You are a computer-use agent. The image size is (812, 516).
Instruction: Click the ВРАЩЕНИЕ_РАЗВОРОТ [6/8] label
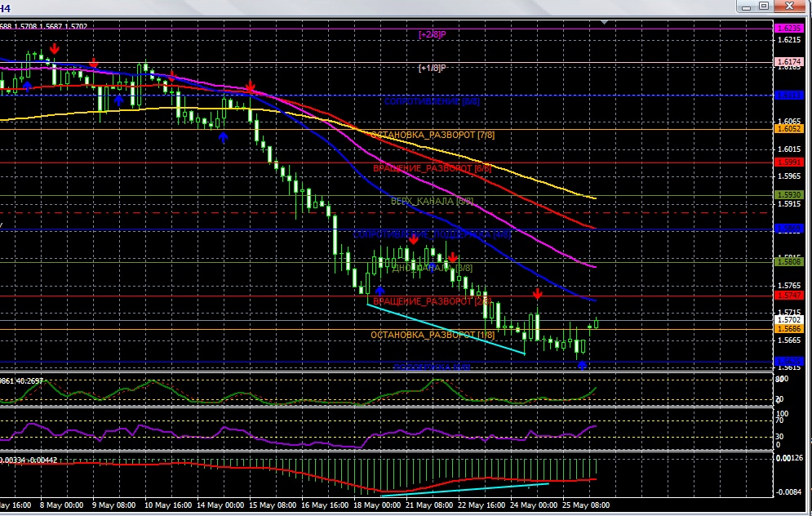tap(432, 168)
